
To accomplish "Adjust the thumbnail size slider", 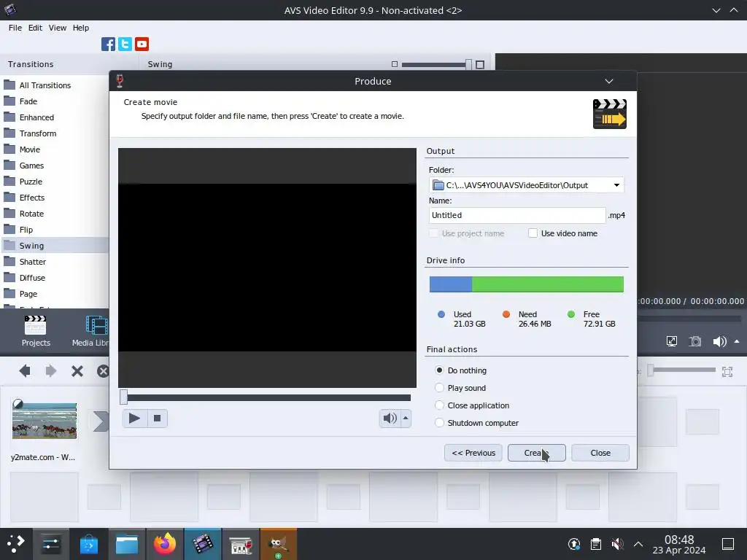I will coord(469,64).
